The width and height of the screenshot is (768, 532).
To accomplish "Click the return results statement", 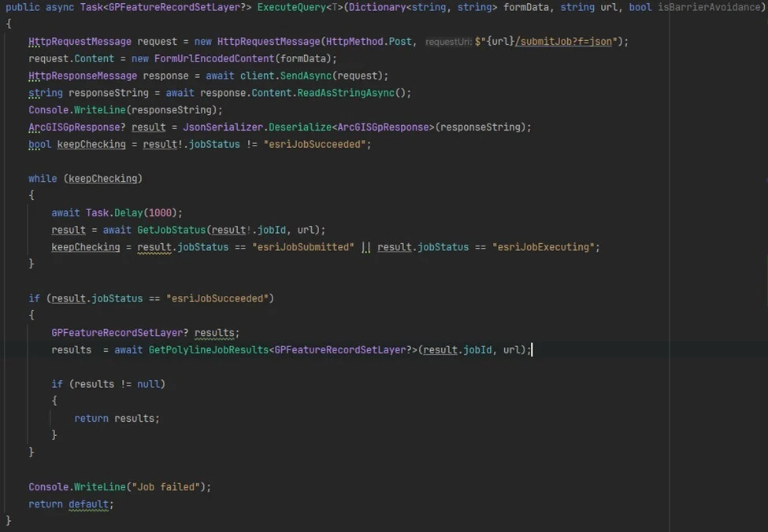I will (x=117, y=418).
